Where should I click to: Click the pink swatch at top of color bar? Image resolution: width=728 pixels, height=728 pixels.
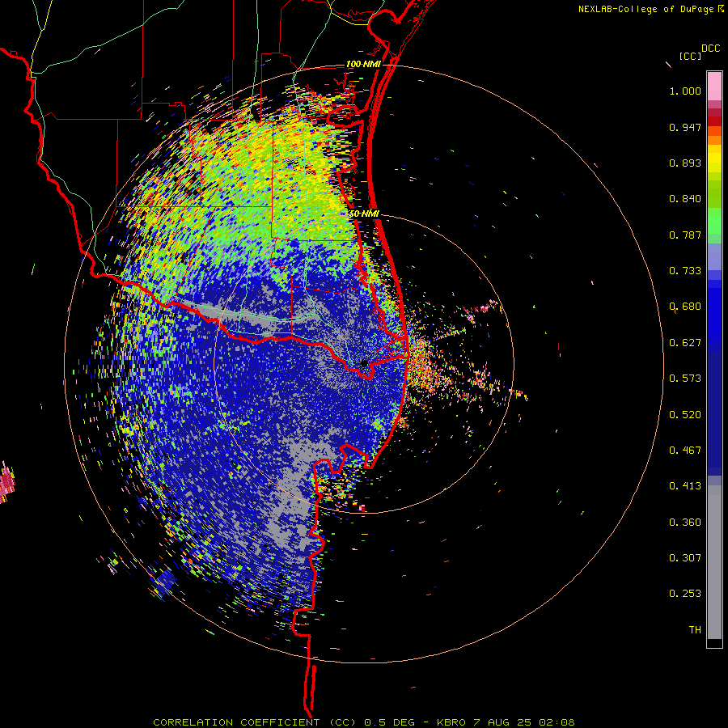pyautogui.click(x=714, y=86)
